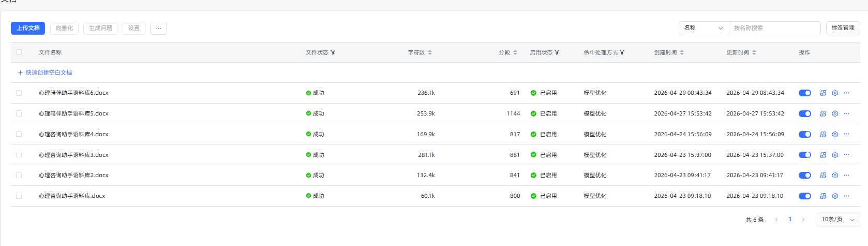This screenshot has width=868, height=246.
Task: Filter by 文件状态 using its funnel icon
Action: (x=333, y=52)
